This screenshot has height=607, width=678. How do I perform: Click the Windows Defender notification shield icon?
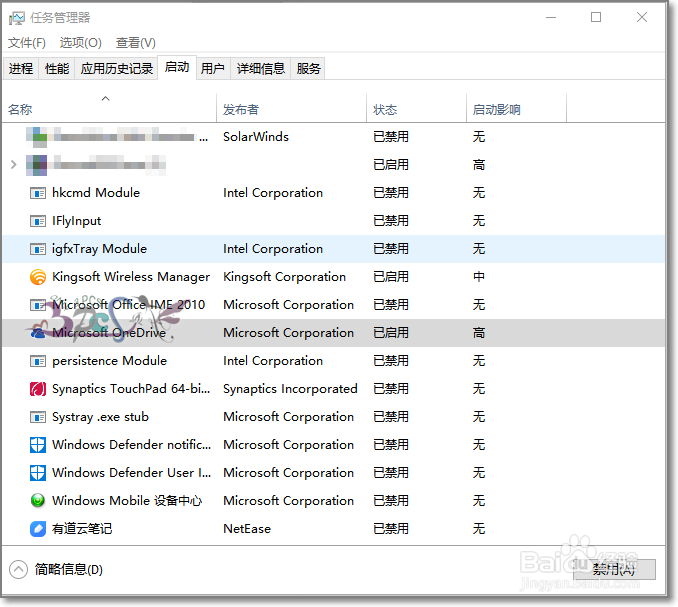[38, 445]
